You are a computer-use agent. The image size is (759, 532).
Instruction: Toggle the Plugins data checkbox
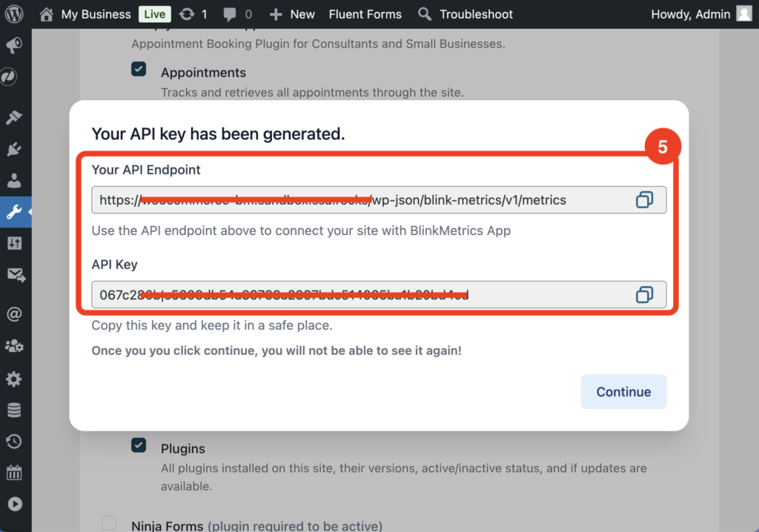tap(139, 445)
